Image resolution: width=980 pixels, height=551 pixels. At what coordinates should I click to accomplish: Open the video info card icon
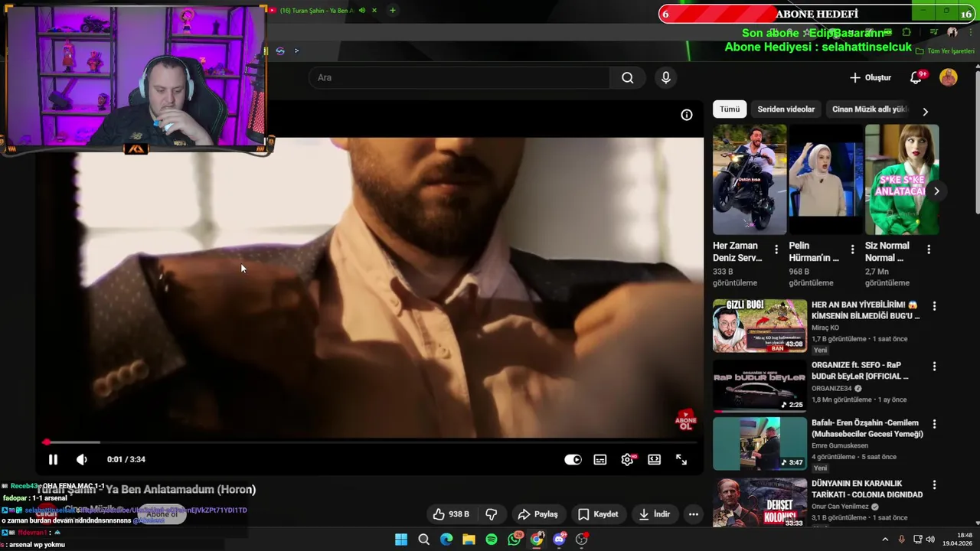[687, 115]
